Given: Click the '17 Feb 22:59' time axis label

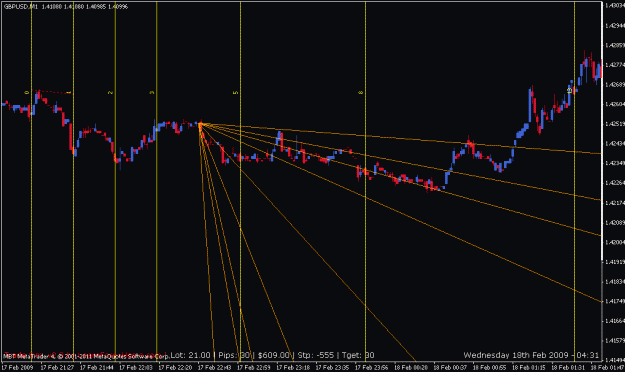Looking at the screenshot, I should 254,367.
